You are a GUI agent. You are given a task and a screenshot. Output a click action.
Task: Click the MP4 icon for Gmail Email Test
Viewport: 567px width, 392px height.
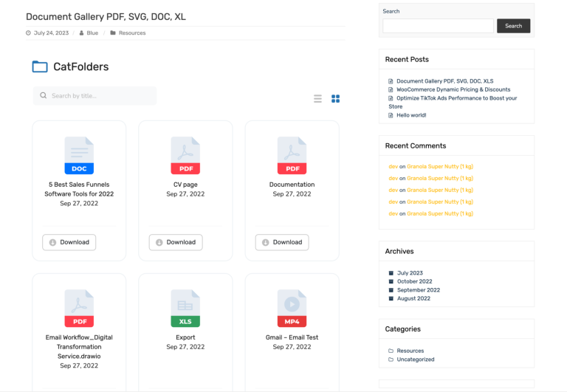tap(292, 308)
